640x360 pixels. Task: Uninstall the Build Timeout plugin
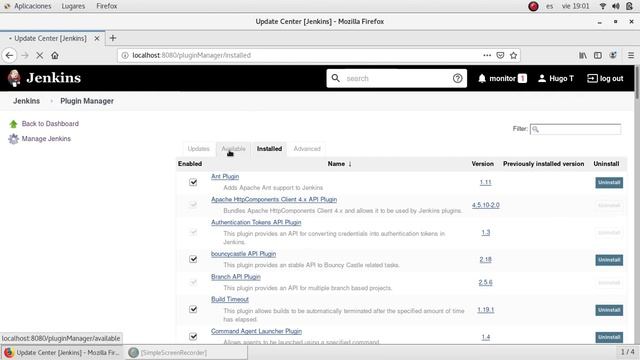609,310
